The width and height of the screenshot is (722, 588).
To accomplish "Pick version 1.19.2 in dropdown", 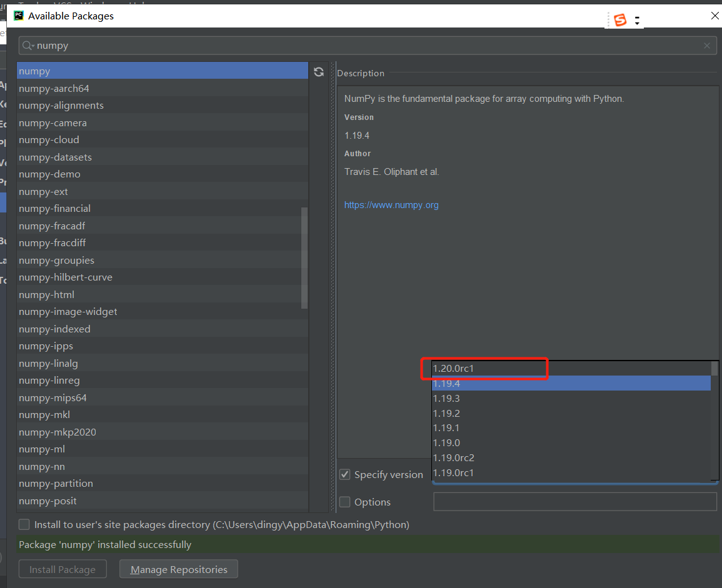I will (x=571, y=413).
